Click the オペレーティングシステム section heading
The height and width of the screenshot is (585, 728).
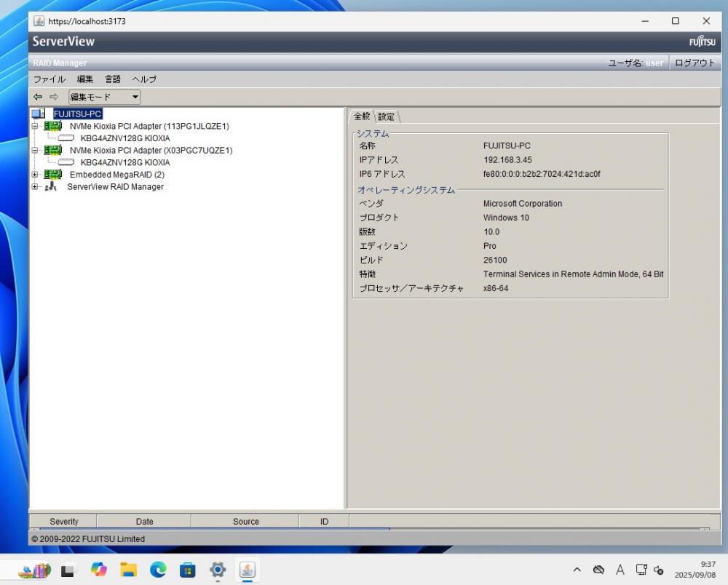pyautogui.click(x=406, y=190)
